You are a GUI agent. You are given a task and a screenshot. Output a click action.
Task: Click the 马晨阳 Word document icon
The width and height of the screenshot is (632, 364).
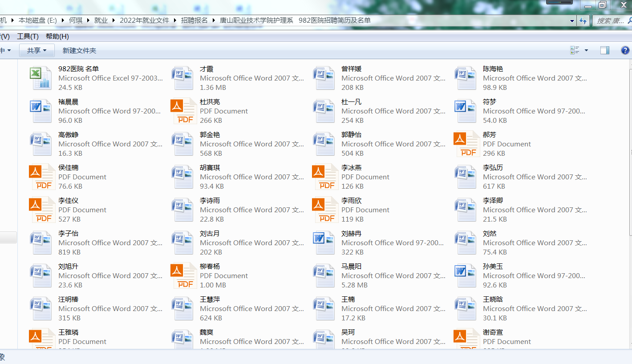coord(324,276)
